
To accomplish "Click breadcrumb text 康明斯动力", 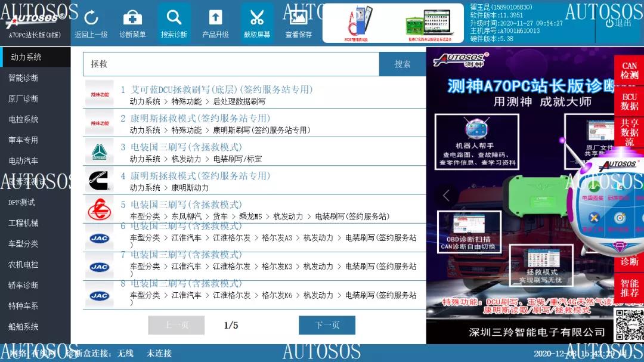I will click(190, 188).
